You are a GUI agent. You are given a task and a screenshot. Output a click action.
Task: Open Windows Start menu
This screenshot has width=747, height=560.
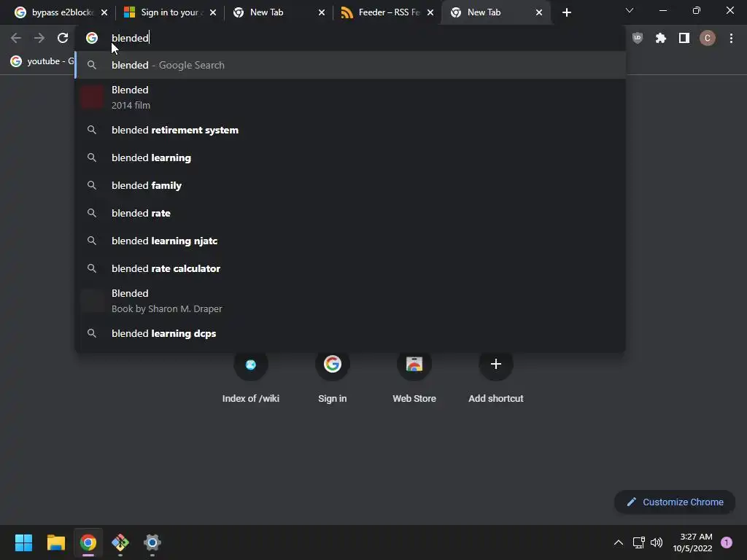coord(23,542)
